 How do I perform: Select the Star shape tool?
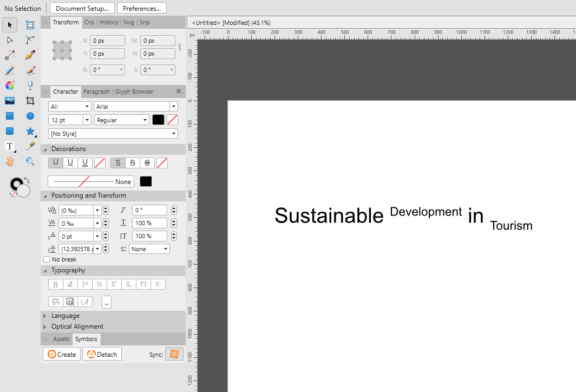tap(30, 131)
